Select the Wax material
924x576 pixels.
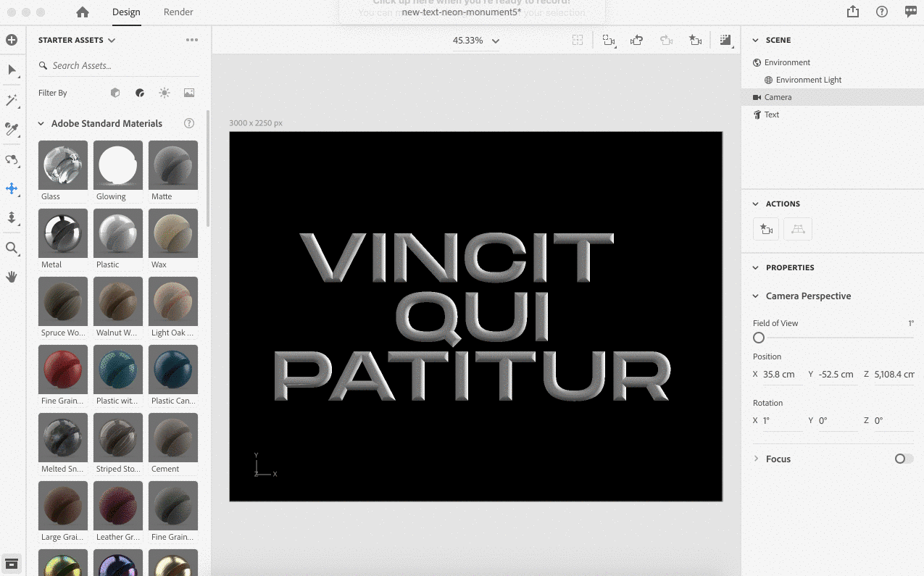(173, 233)
